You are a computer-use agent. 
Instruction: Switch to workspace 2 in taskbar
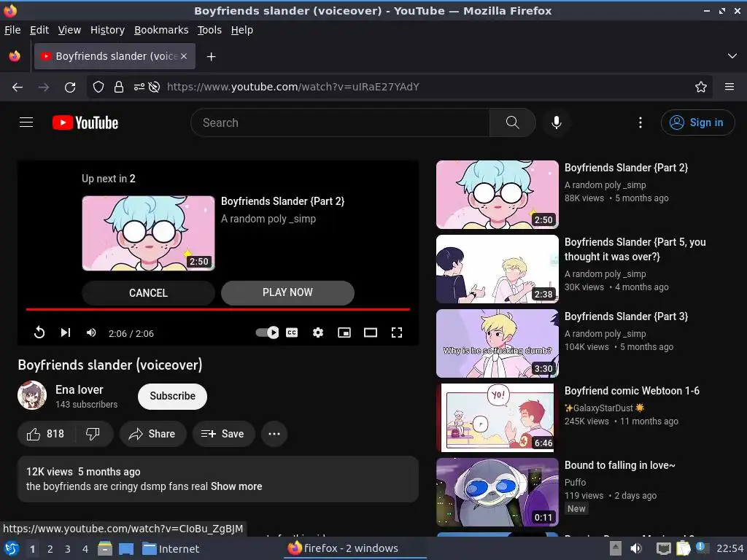(50, 548)
